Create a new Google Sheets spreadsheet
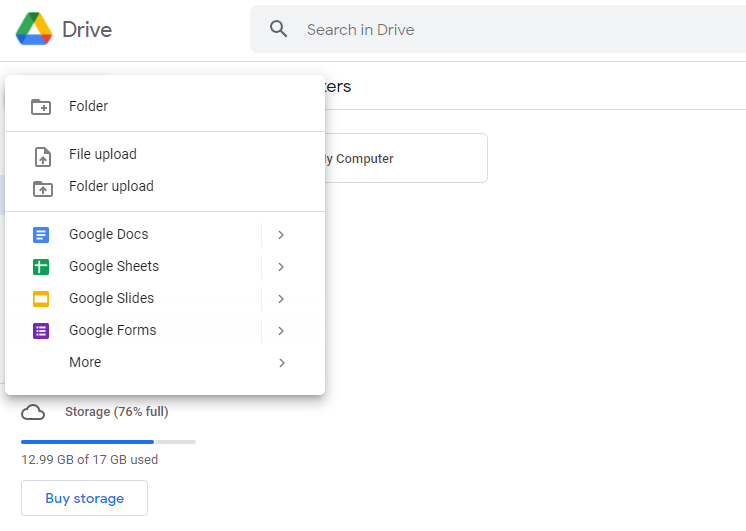This screenshot has height=531, width=746. click(133, 266)
